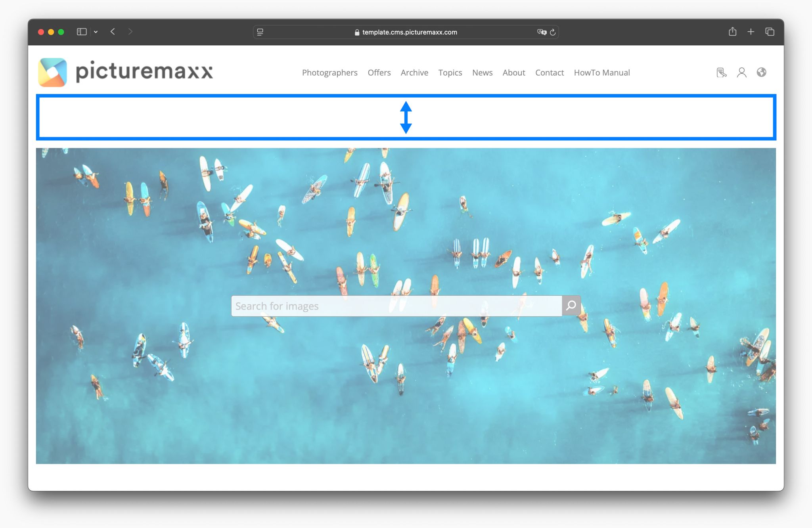The height and width of the screenshot is (528, 812).
Task: Toggle the browser sidebar panel
Action: click(82, 31)
